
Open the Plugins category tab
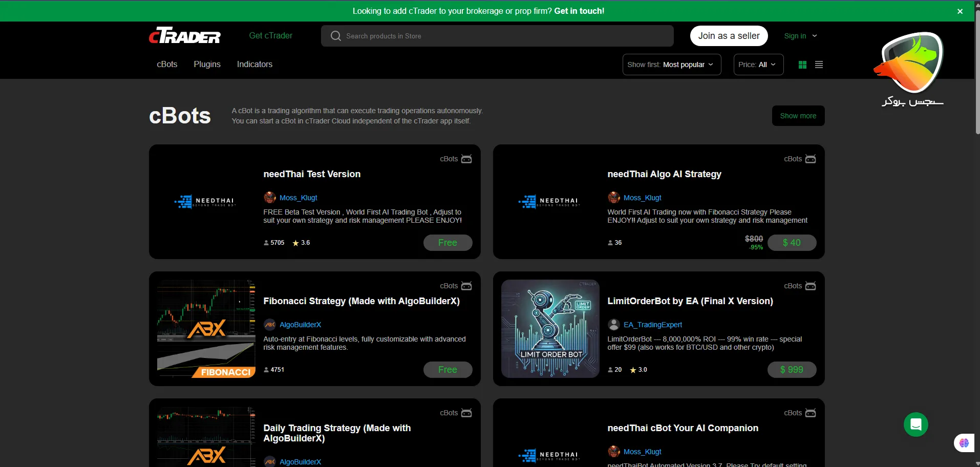(x=207, y=64)
